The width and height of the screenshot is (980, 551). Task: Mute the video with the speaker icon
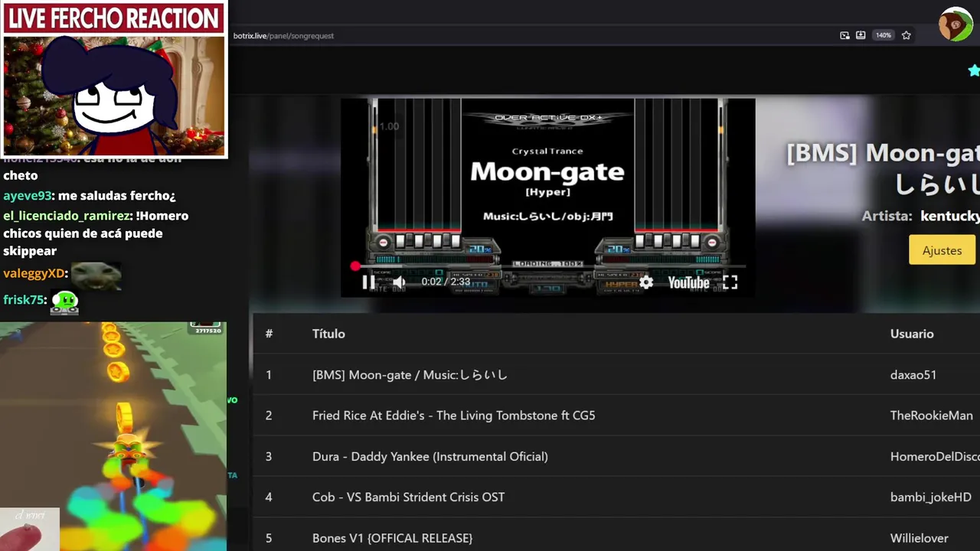coord(399,282)
